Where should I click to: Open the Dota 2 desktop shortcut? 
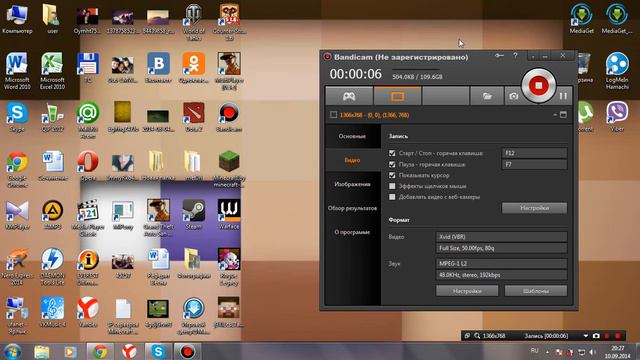(193, 117)
